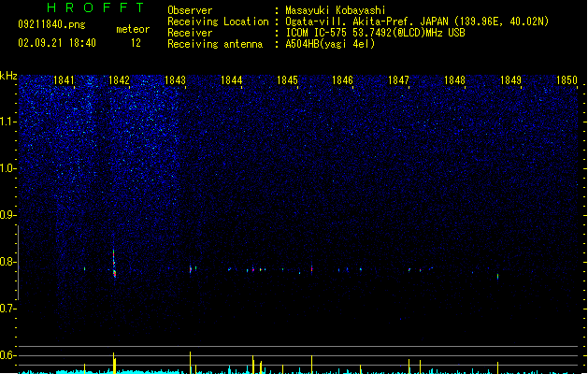
Task: Click the 'meteor' label
Action: point(133,29)
